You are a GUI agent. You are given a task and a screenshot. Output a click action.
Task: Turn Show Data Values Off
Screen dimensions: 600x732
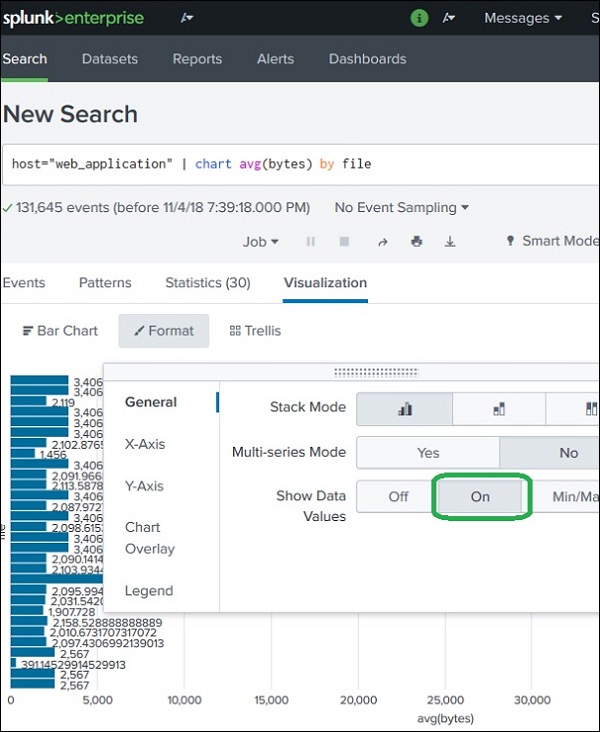click(x=398, y=496)
